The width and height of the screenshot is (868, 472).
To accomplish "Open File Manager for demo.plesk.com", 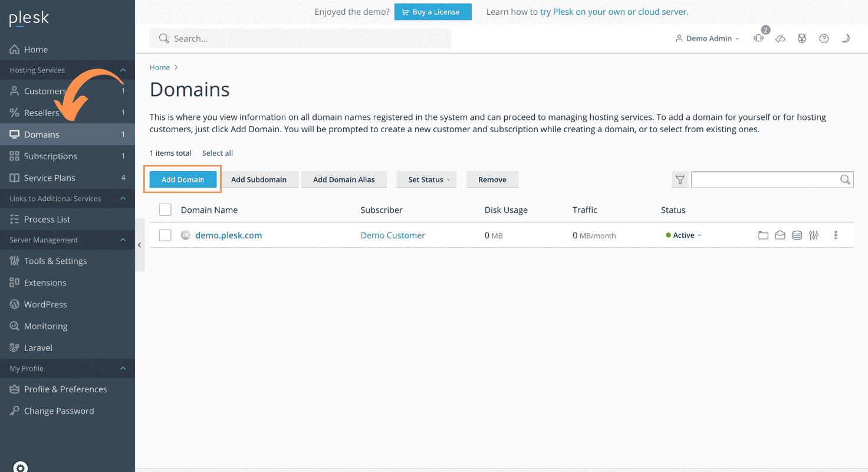I will 763,235.
